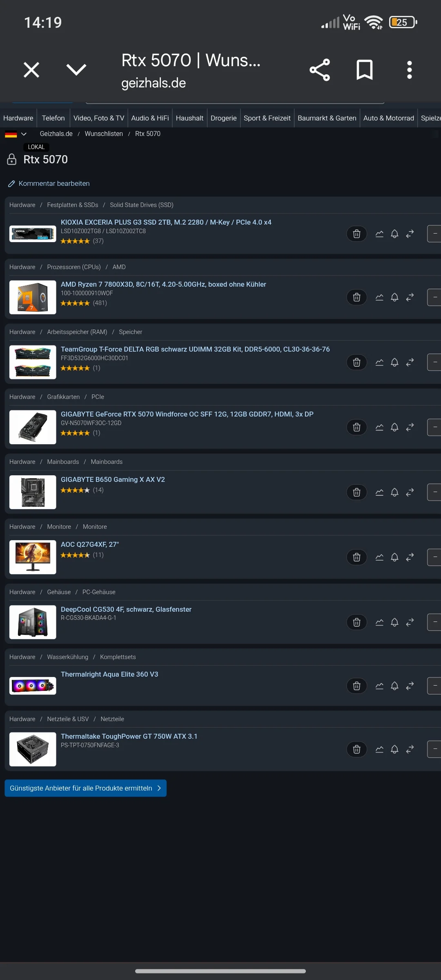Click swap arrows icon for GIGABYTE RTX 5070

(410, 427)
